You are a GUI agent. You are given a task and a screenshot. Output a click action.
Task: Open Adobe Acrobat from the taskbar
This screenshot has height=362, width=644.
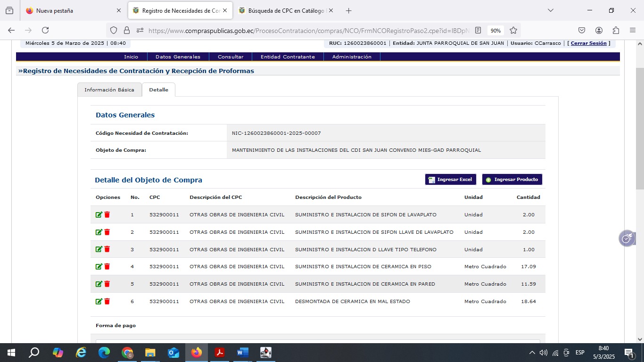(x=219, y=353)
